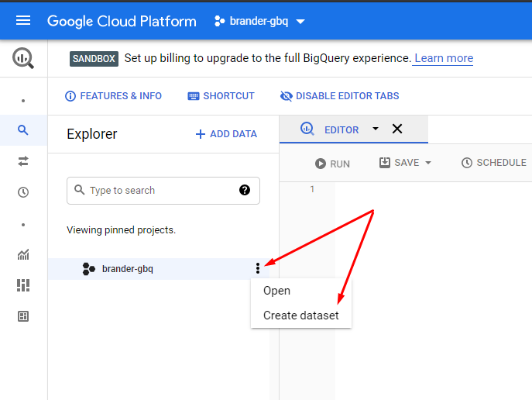Click the Learn more billing link

(443, 58)
